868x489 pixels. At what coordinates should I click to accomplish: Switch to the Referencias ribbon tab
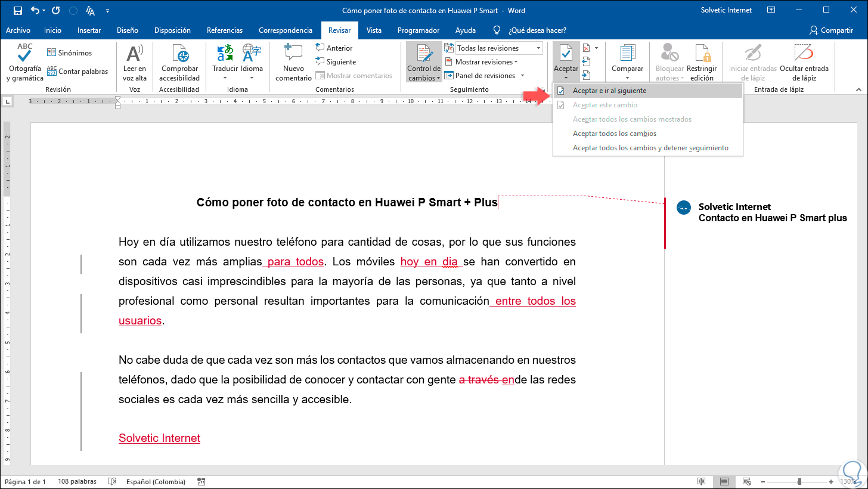tap(224, 30)
